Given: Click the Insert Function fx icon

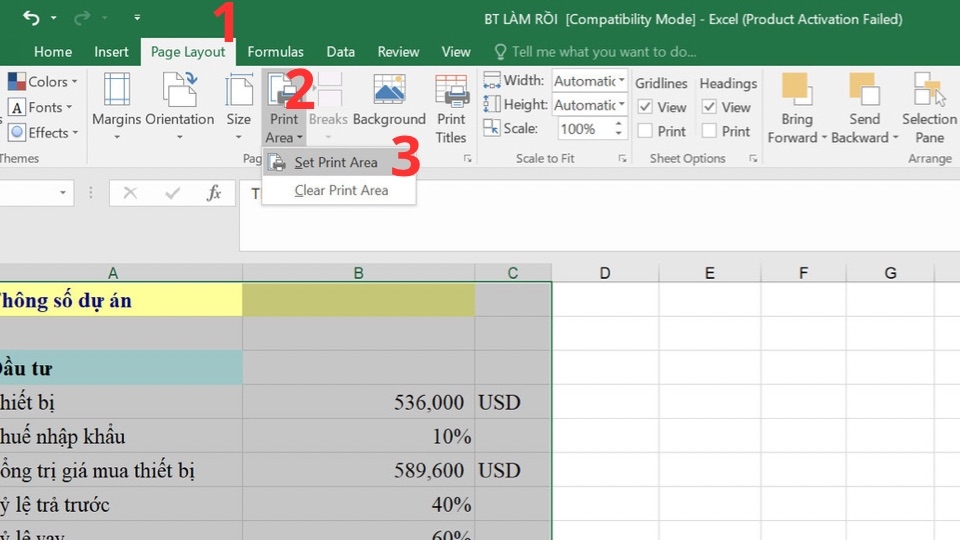Looking at the screenshot, I should [x=214, y=193].
